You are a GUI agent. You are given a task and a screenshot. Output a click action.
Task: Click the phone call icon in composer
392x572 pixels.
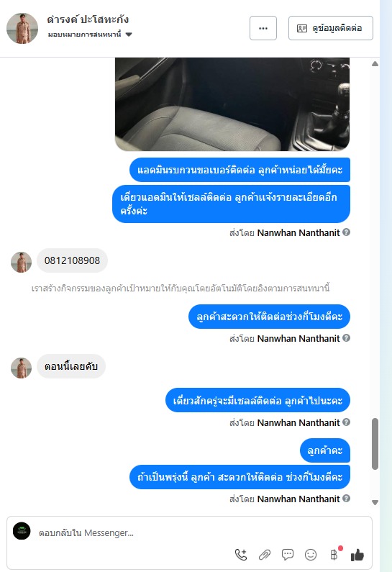(241, 555)
